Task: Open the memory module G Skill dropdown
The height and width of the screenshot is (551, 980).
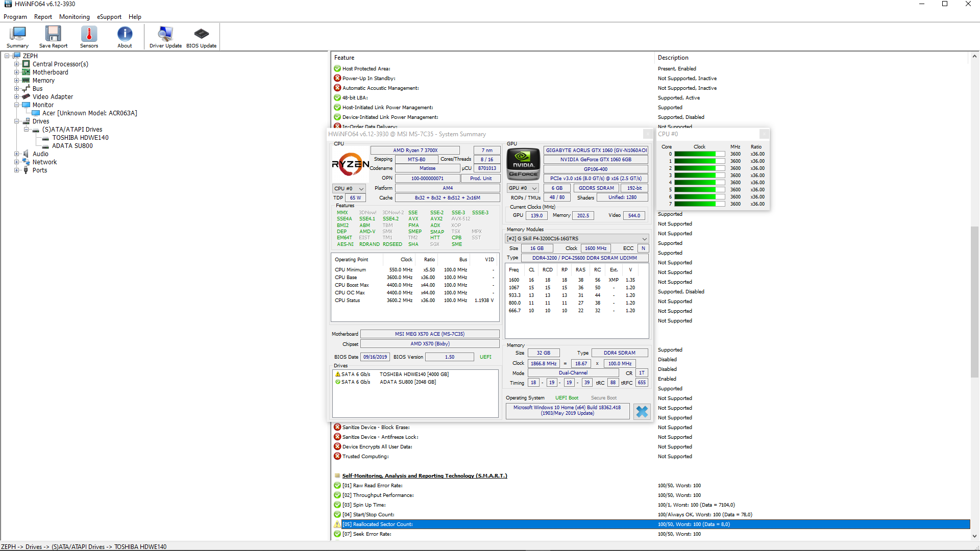Action: [577, 239]
